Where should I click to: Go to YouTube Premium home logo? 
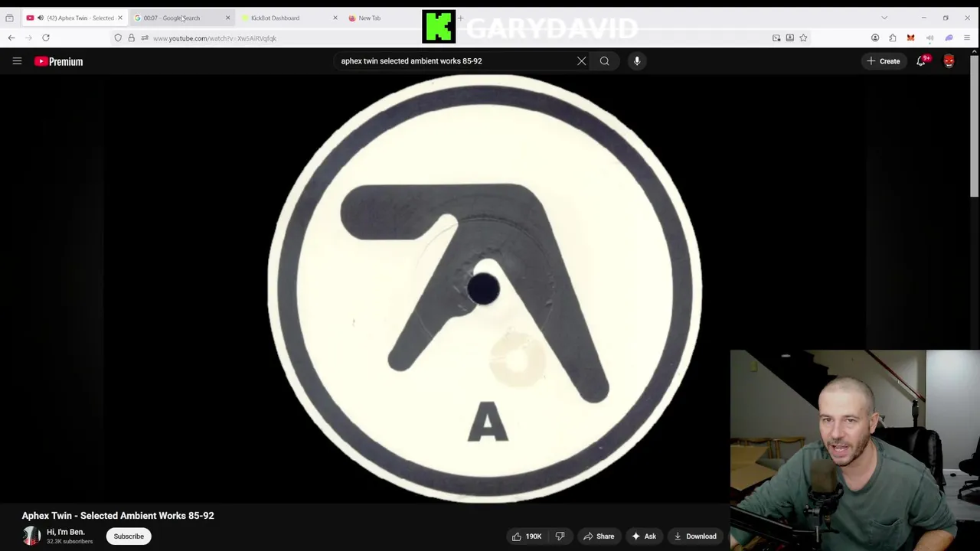coord(58,61)
